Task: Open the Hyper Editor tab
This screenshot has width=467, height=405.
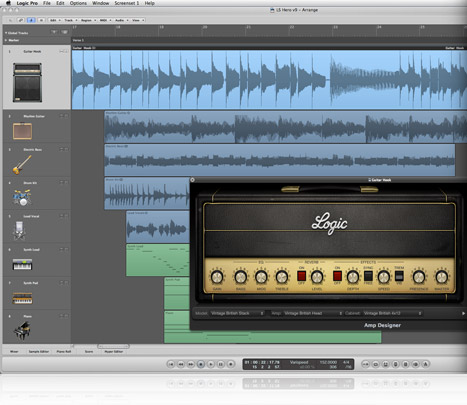Action: pyautogui.click(x=114, y=352)
